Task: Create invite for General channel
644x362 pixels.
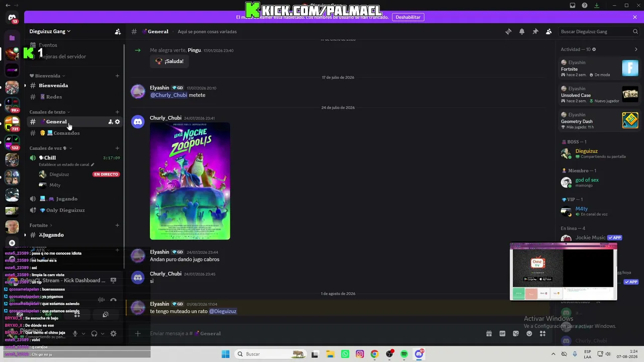Action: click(x=111, y=122)
